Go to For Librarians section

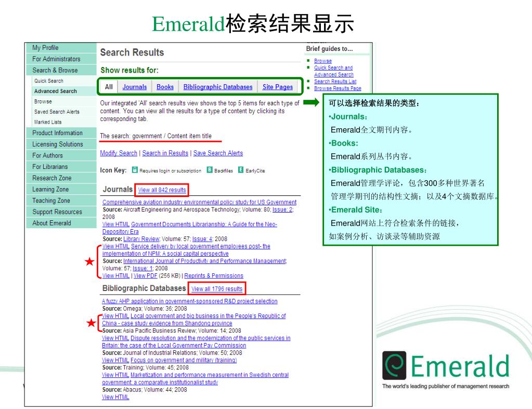(x=61, y=166)
